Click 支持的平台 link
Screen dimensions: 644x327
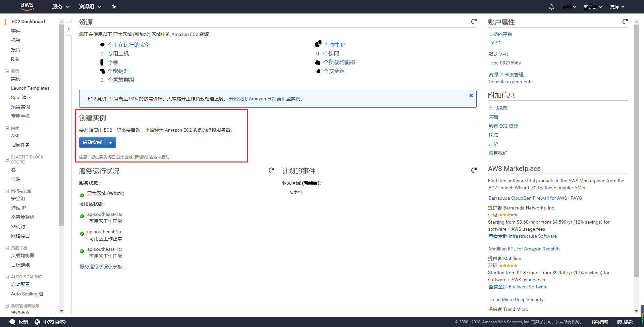tap(500, 34)
